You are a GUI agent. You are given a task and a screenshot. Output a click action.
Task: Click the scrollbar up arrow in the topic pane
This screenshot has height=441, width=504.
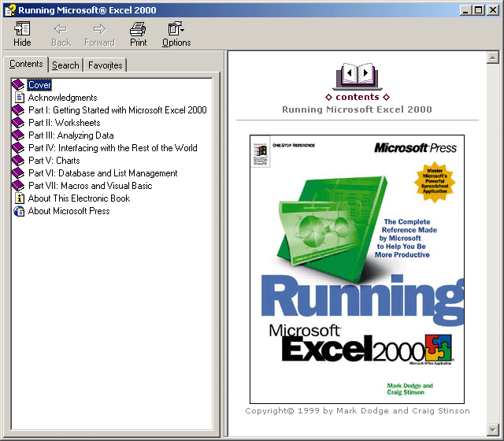point(493,57)
